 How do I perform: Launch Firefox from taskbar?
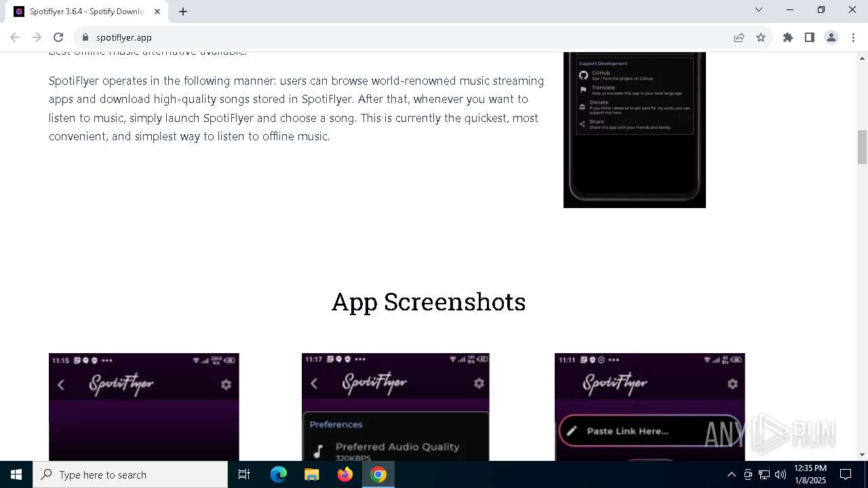tap(345, 474)
